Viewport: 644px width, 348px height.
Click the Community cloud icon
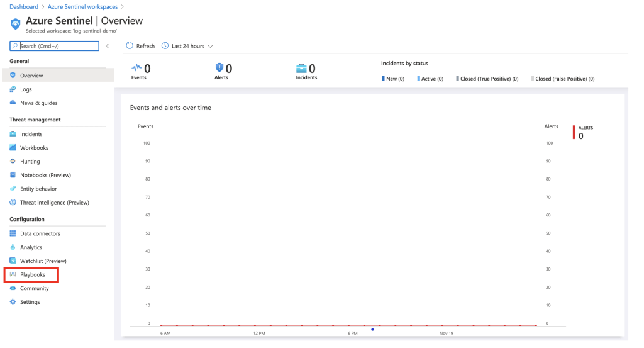(13, 288)
